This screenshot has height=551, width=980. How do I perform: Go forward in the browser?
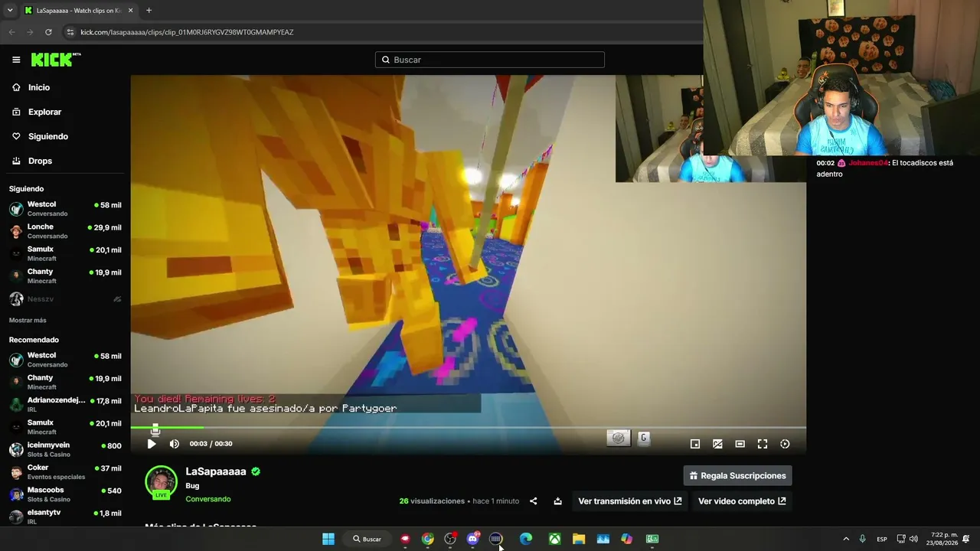coord(30,32)
